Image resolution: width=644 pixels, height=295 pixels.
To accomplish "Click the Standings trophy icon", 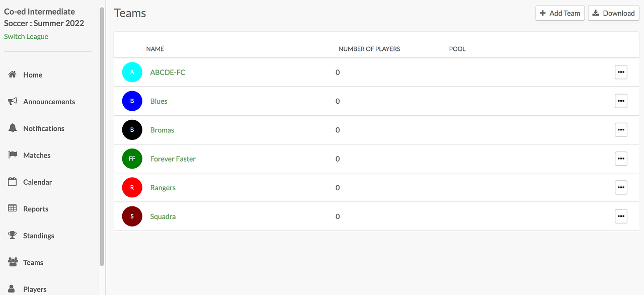I will (13, 235).
